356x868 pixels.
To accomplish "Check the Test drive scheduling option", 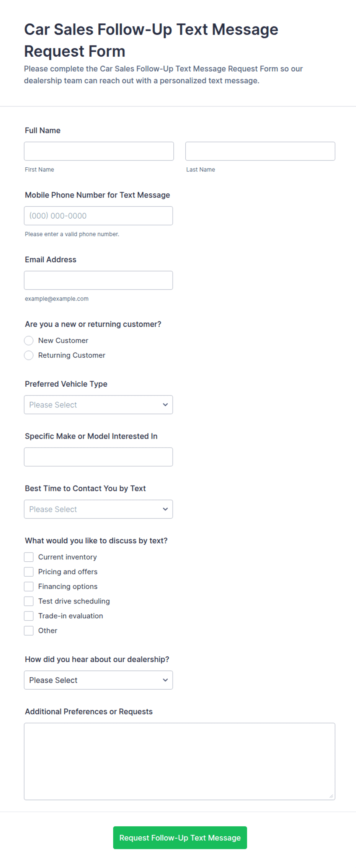I will coord(29,601).
